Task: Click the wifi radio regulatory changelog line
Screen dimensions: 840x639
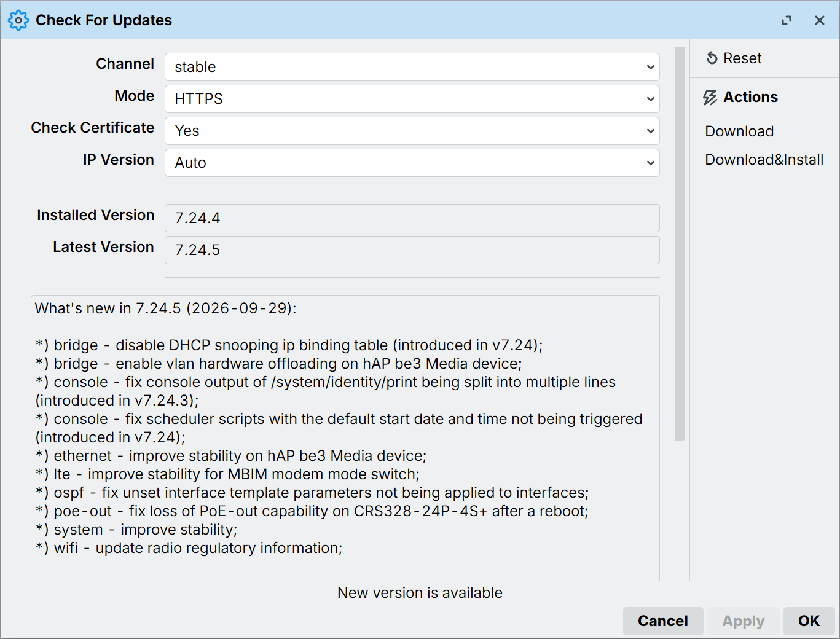Action: 189,548
